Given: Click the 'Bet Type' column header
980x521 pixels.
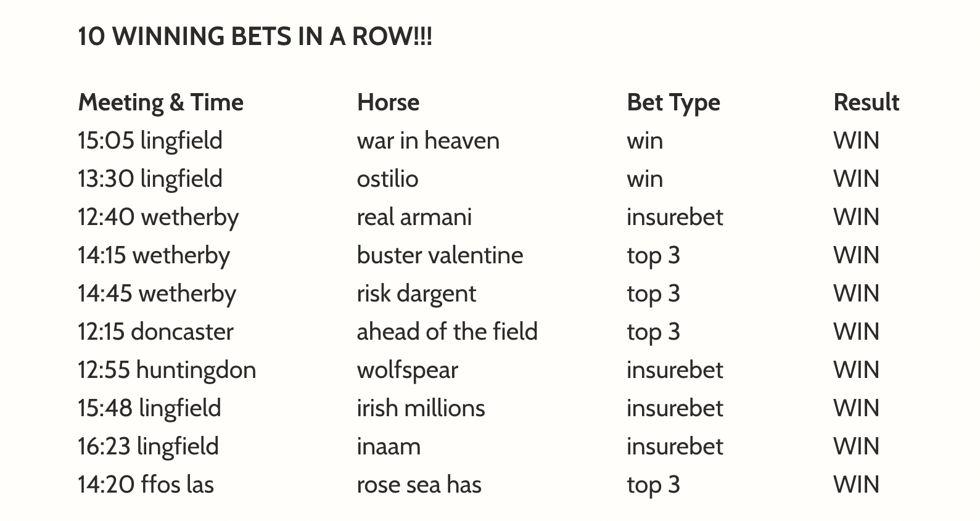Looking at the screenshot, I should 673,102.
